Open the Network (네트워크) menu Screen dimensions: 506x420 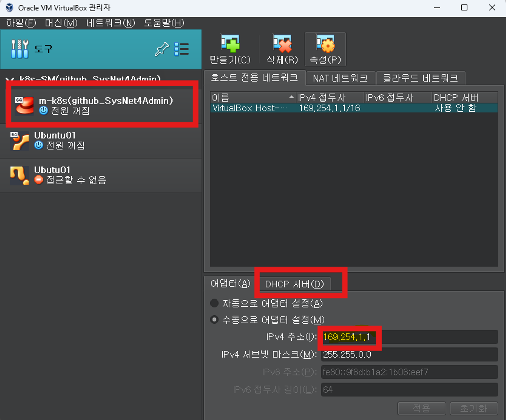click(111, 23)
